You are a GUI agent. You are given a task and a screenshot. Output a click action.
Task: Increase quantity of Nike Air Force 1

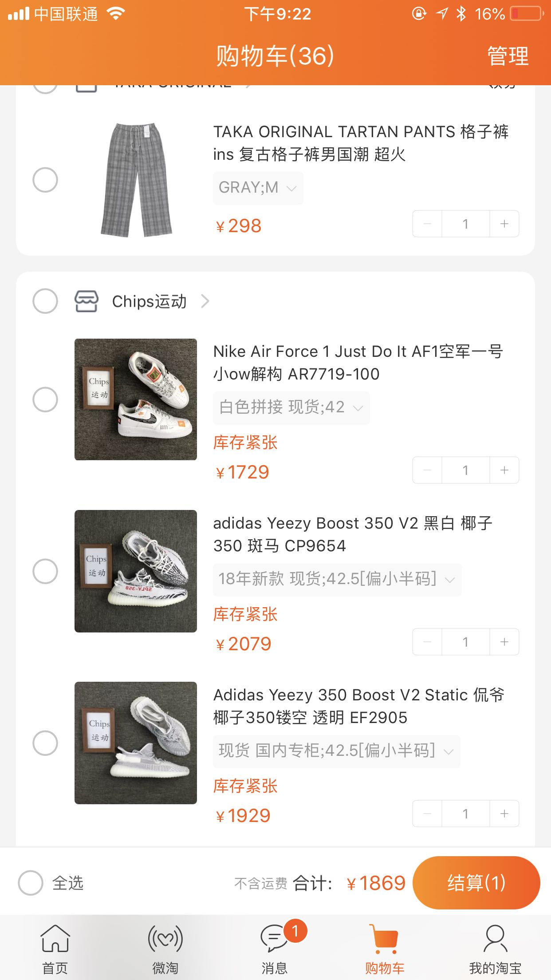pos(504,470)
